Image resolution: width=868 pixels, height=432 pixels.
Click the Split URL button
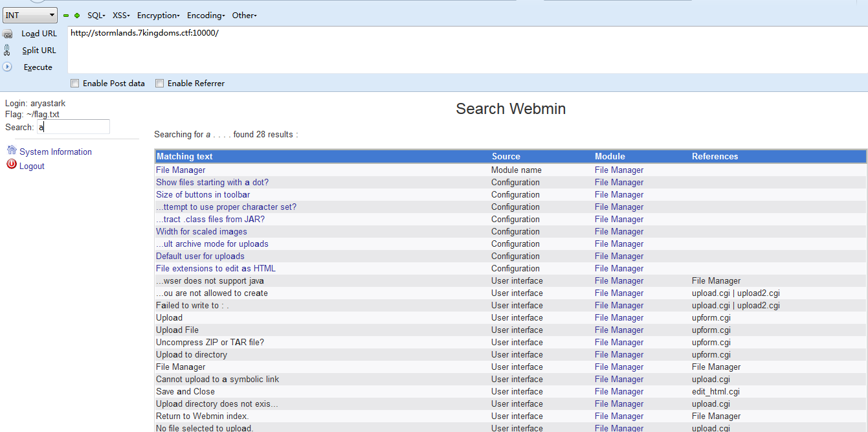point(39,51)
